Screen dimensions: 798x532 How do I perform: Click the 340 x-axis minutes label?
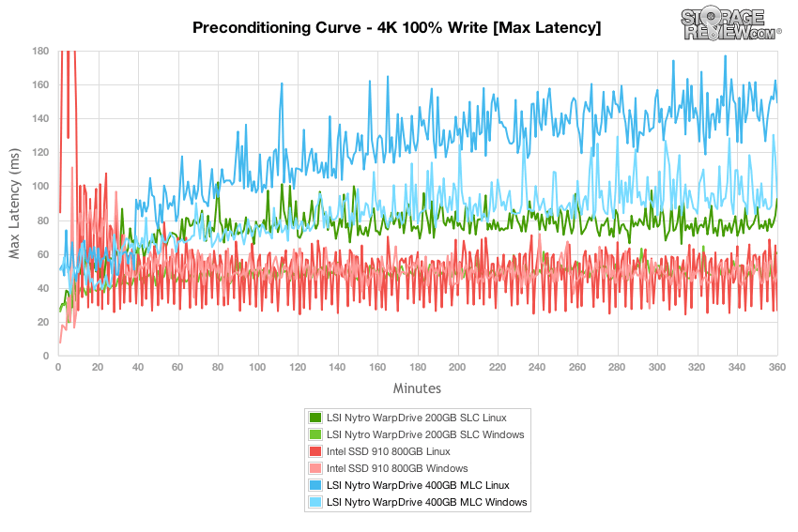point(737,367)
